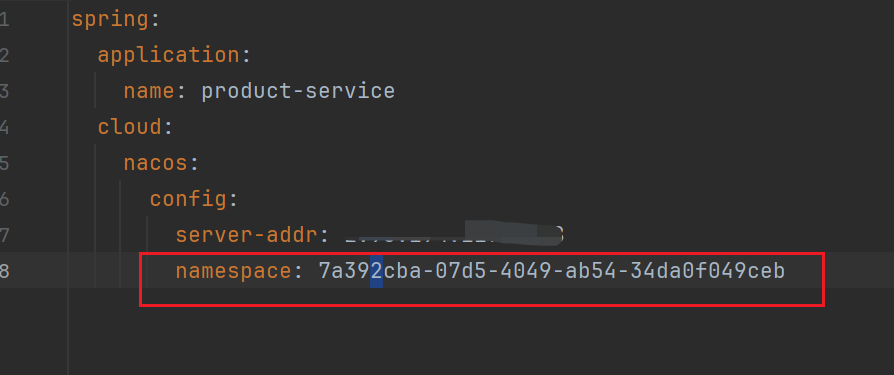Click the highlighted '2' character in namespace
The image size is (894, 375).
(x=376, y=271)
